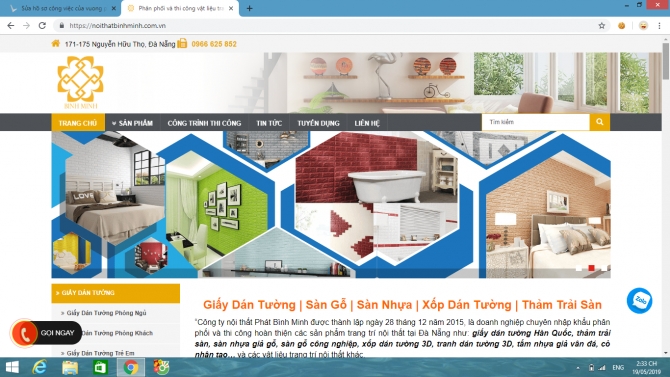Image resolution: width=670 pixels, height=377 pixels.
Task: Open Microsoft Store from taskbar
Action: coord(100,367)
